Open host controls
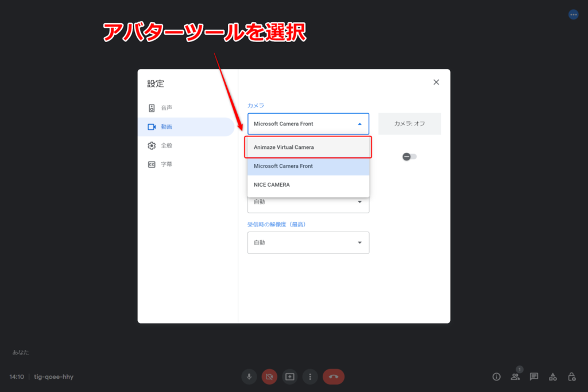Viewport: 588px width, 392px height. click(571, 376)
